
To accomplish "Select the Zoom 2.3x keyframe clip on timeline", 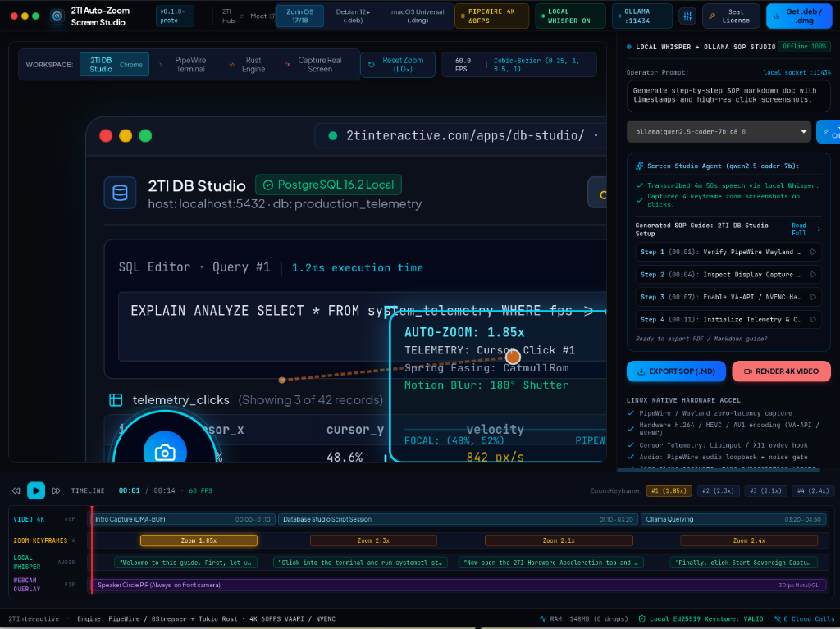I will click(373, 540).
